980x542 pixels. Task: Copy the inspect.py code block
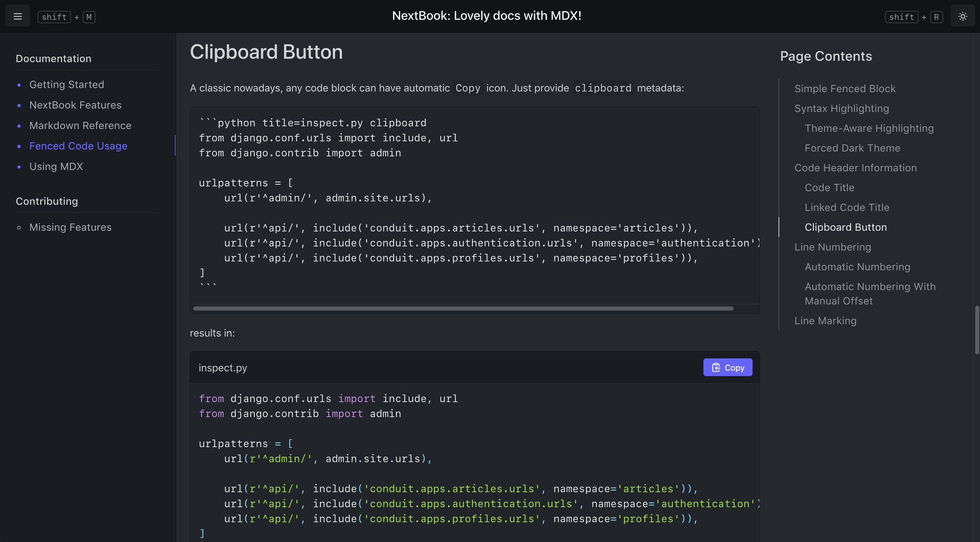coord(727,367)
